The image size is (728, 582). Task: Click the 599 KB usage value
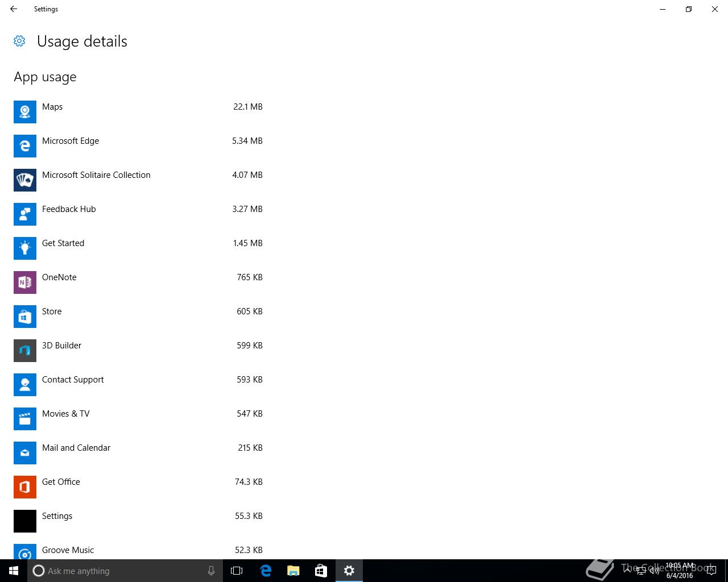250,346
